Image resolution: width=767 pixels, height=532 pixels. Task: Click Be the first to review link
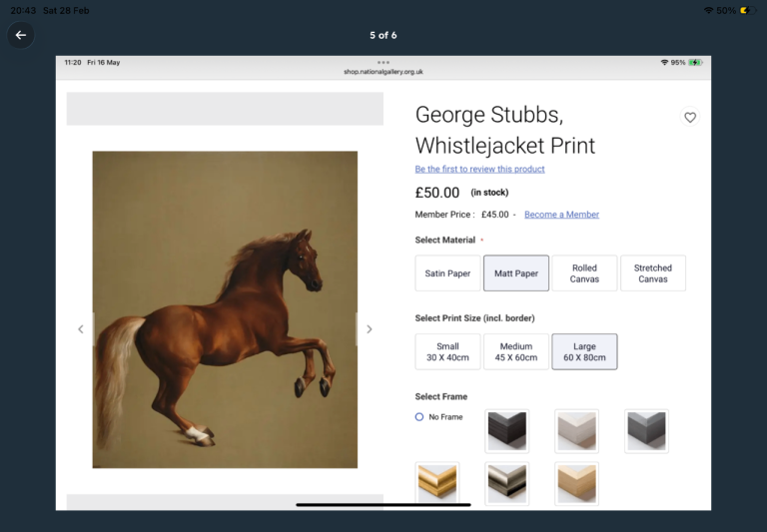point(479,169)
